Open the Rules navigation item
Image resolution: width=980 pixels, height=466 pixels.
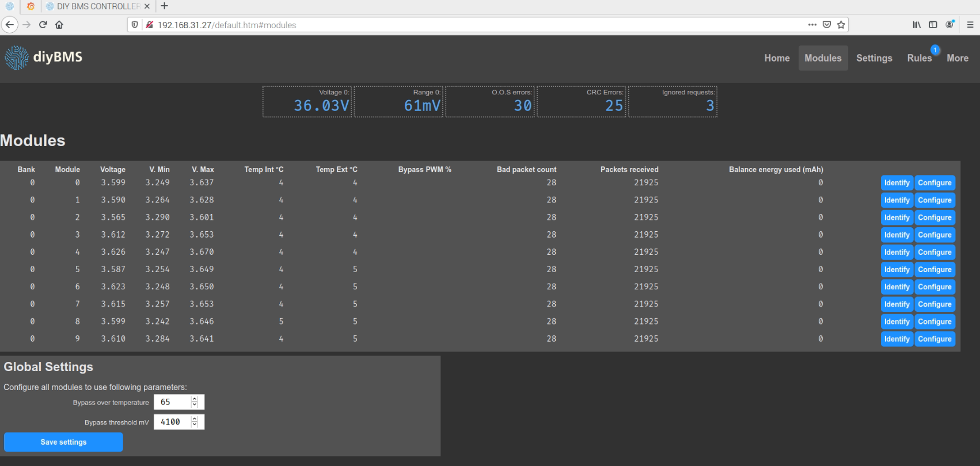click(920, 58)
